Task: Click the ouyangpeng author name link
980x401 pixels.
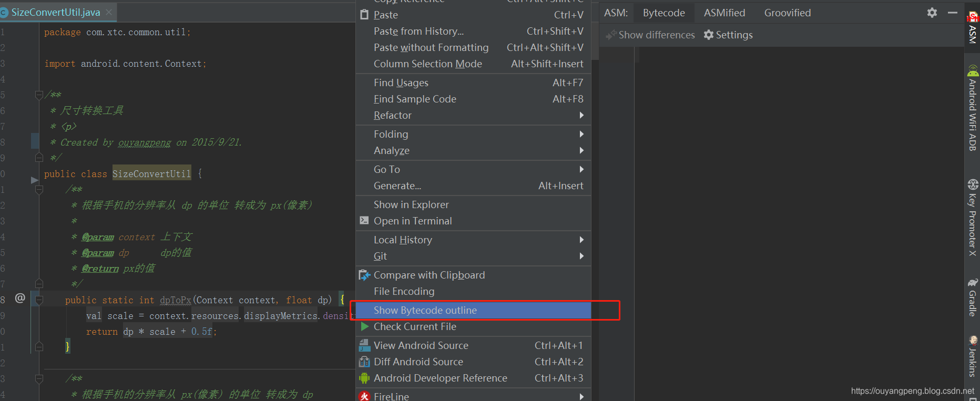Action: click(145, 142)
